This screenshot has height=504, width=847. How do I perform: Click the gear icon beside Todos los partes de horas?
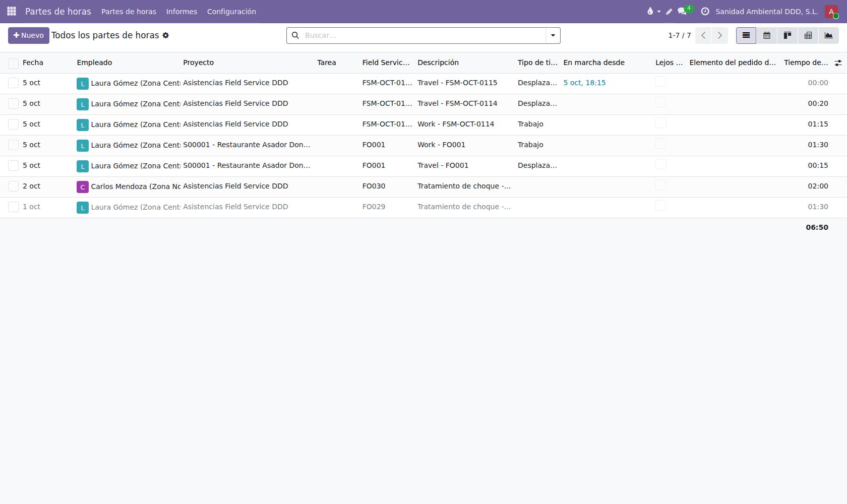165,35
